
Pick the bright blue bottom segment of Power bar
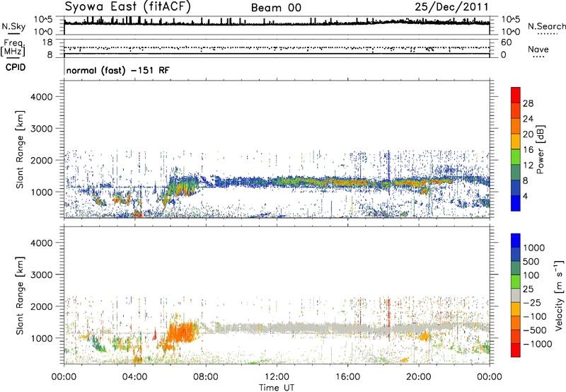516,203
